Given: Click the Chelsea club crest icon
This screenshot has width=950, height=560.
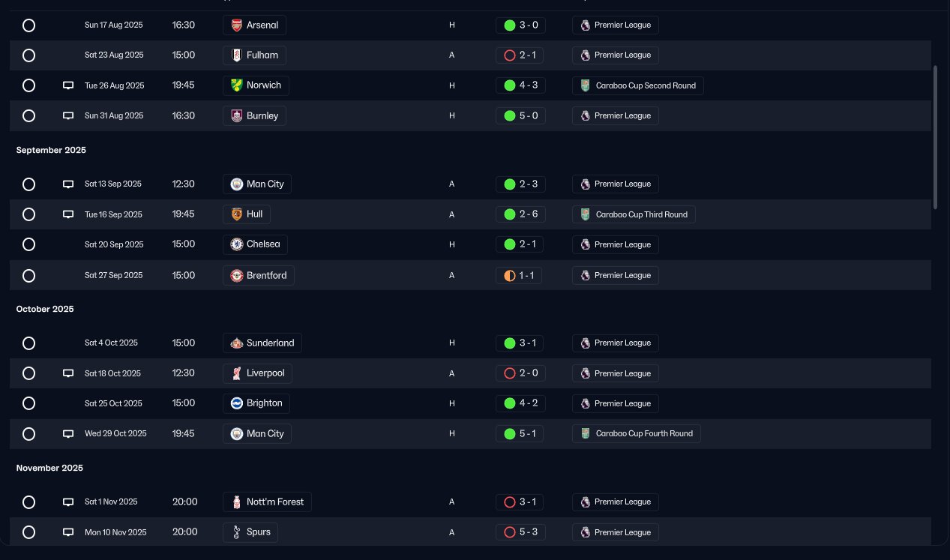Looking at the screenshot, I should 236,244.
